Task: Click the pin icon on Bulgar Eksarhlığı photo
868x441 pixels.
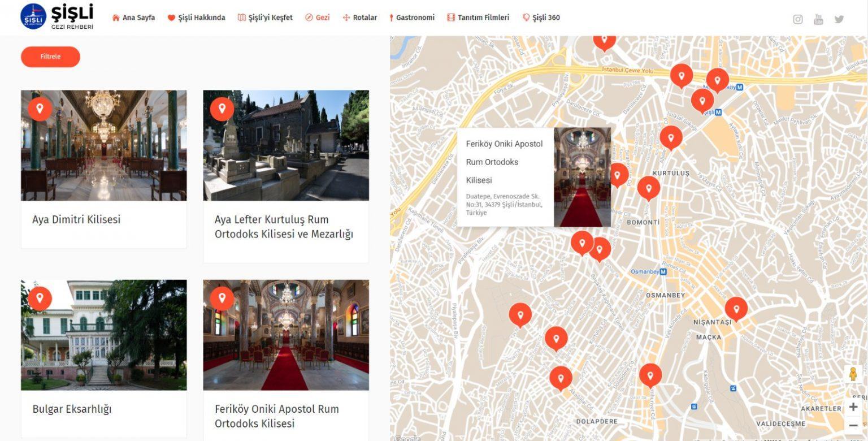Action: pyautogui.click(x=40, y=298)
